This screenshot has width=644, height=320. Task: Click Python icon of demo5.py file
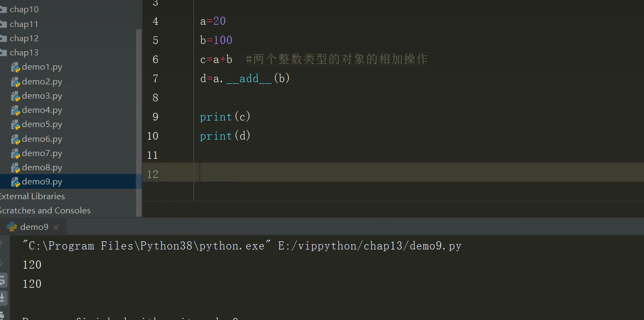[x=15, y=125]
